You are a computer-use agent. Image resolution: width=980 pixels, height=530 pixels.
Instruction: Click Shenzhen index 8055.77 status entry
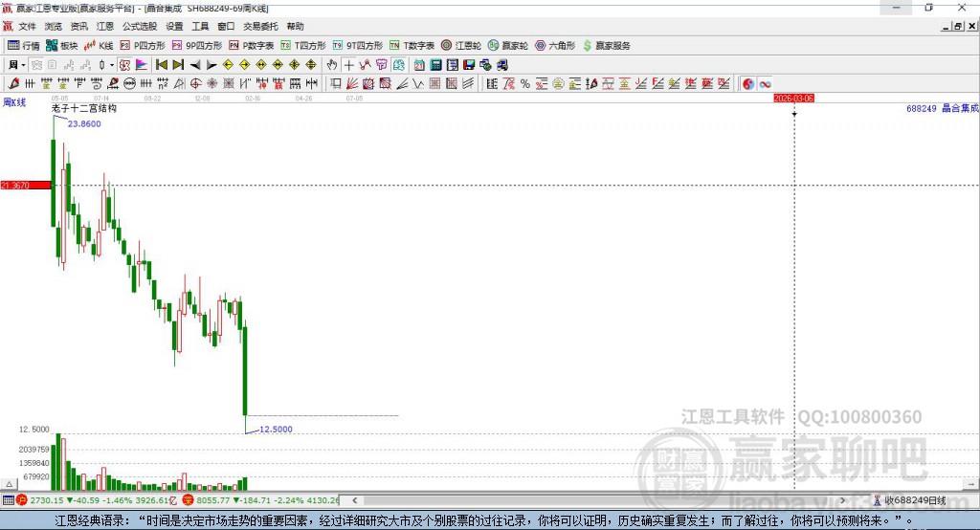coord(261,500)
